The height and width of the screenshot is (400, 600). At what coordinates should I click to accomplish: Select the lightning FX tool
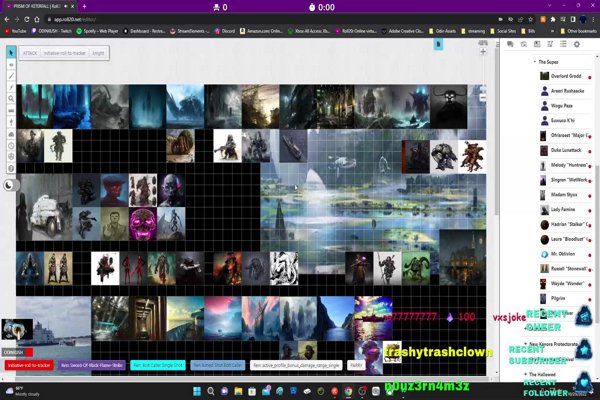[x=11, y=87]
